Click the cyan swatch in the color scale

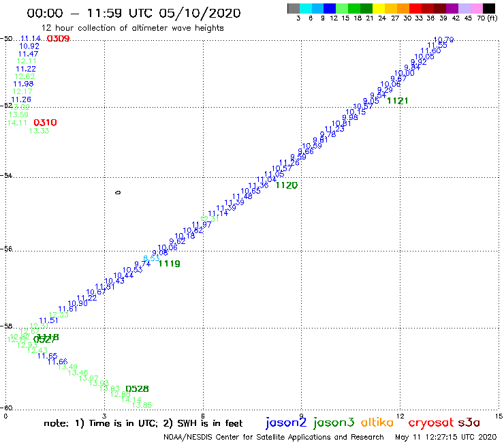pos(306,8)
